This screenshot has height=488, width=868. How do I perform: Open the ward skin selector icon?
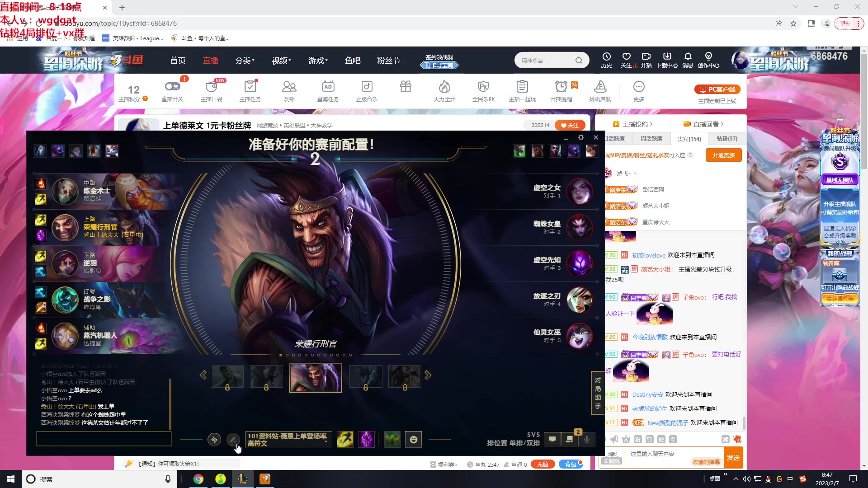[x=392, y=439]
